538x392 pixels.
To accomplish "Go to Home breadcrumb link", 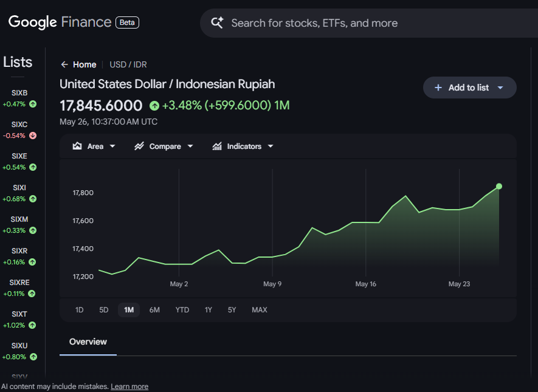I will (x=84, y=64).
